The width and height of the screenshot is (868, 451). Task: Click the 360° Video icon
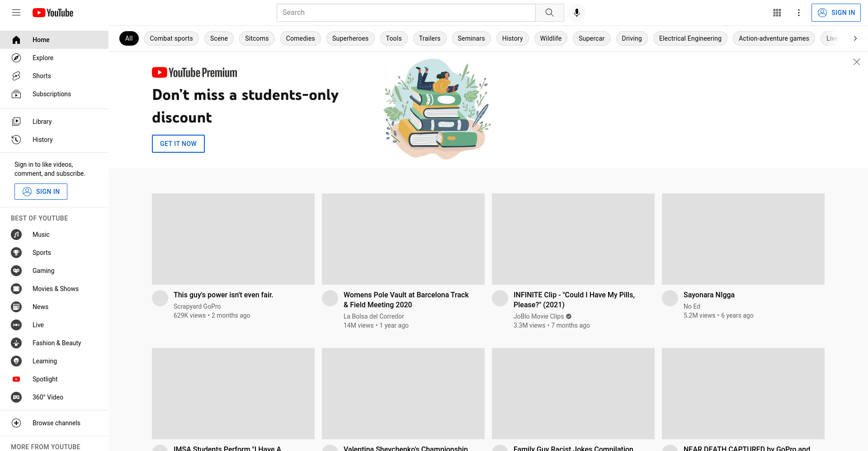coord(16,397)
